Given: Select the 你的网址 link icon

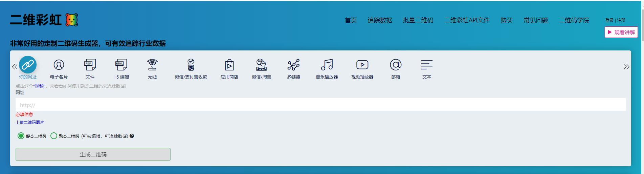Looking at the screenshot, I should pyautogui.click(x=28, y=65).
